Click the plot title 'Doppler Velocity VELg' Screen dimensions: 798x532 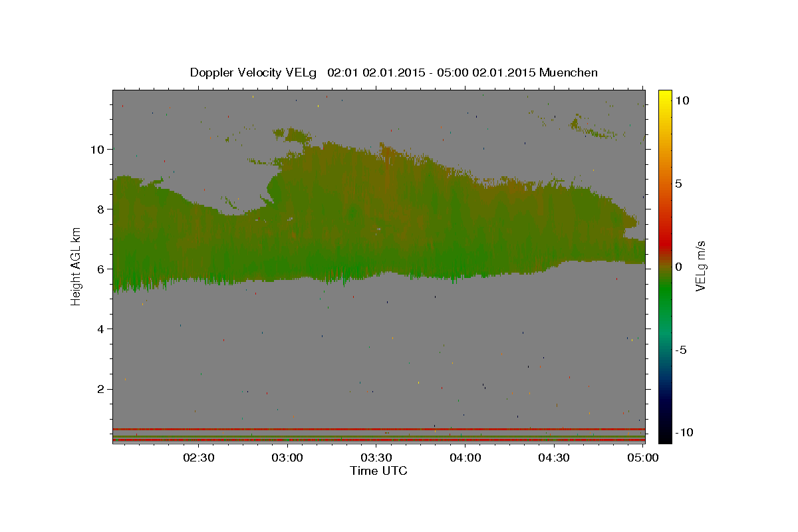253,72
